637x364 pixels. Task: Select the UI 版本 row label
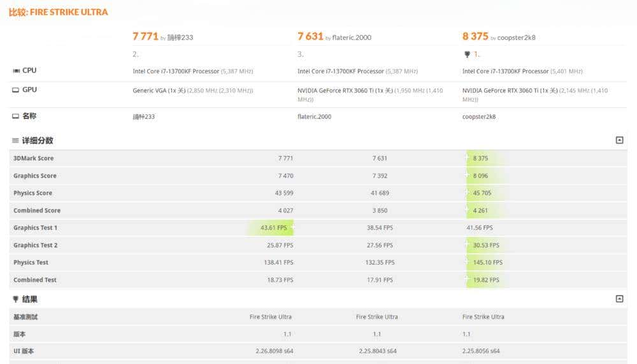pyautogui.click(x=24, y=351)
